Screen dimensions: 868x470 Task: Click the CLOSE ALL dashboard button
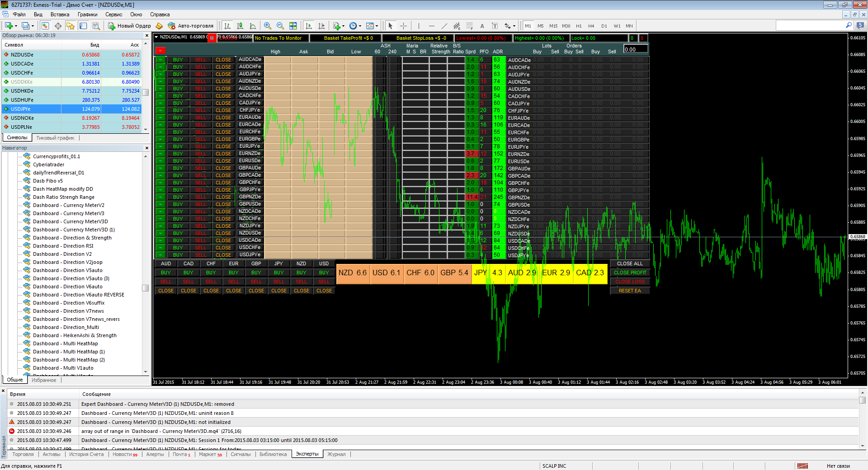(630, 263)
